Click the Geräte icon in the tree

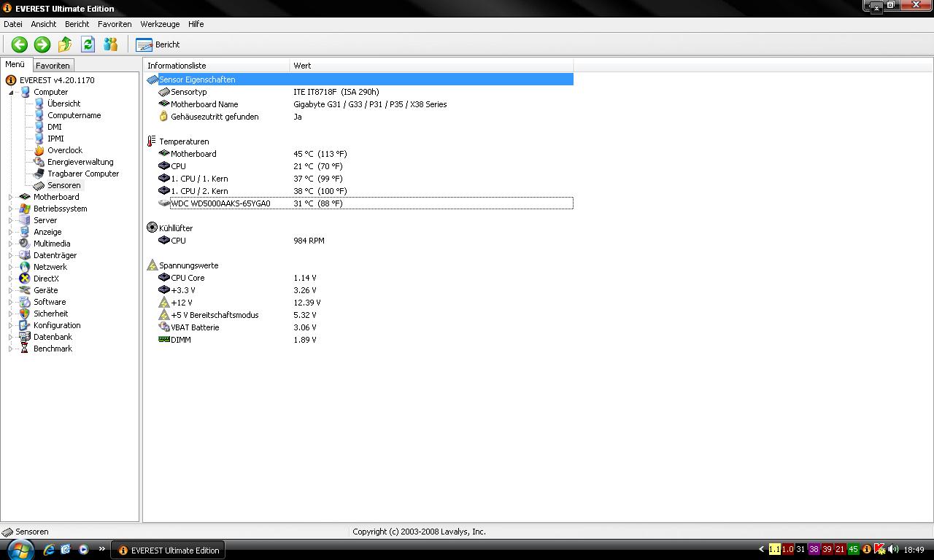click(x=25, y=290)
